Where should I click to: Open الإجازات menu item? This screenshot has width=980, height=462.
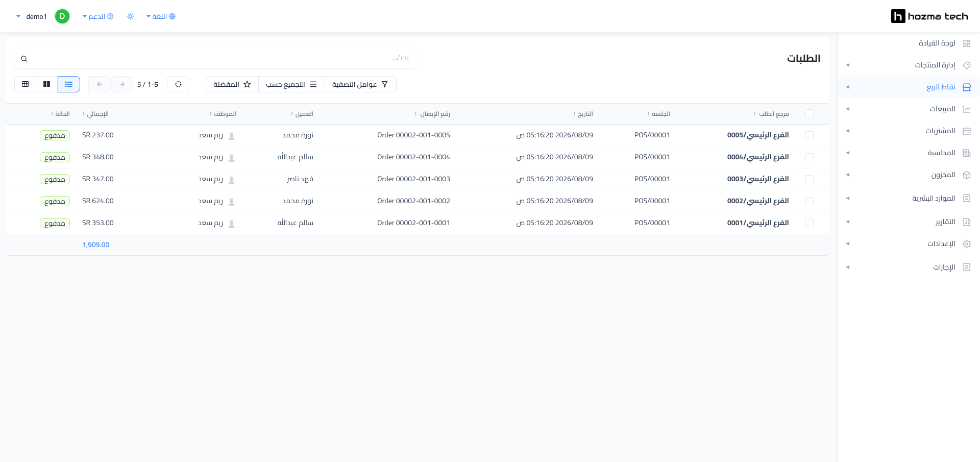click(x=909, y=267)
